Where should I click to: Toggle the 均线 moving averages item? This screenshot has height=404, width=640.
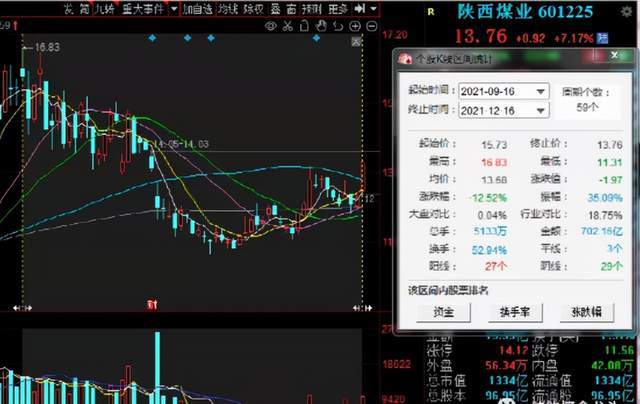(x=227, y=9)
